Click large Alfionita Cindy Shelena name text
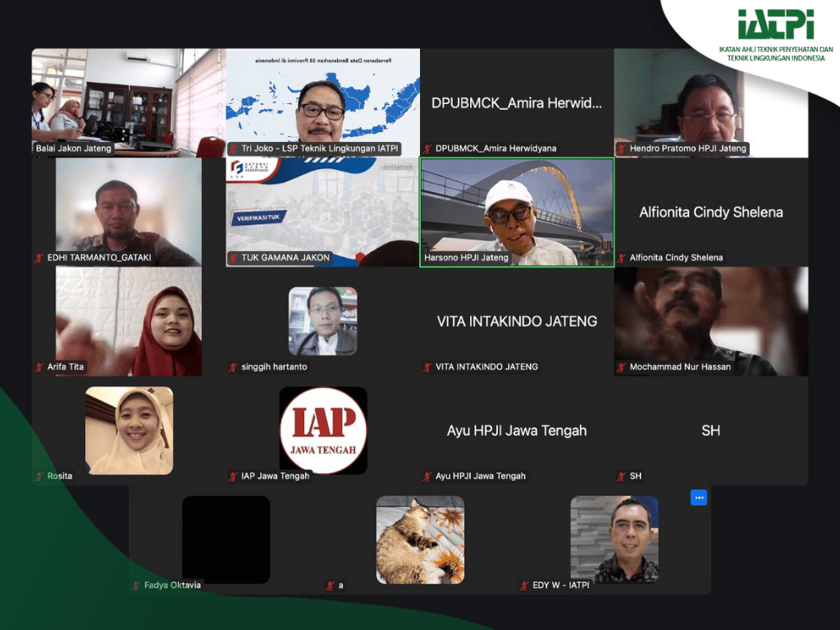The height and width of the screenshot is (630, 840). pos(711,212)
